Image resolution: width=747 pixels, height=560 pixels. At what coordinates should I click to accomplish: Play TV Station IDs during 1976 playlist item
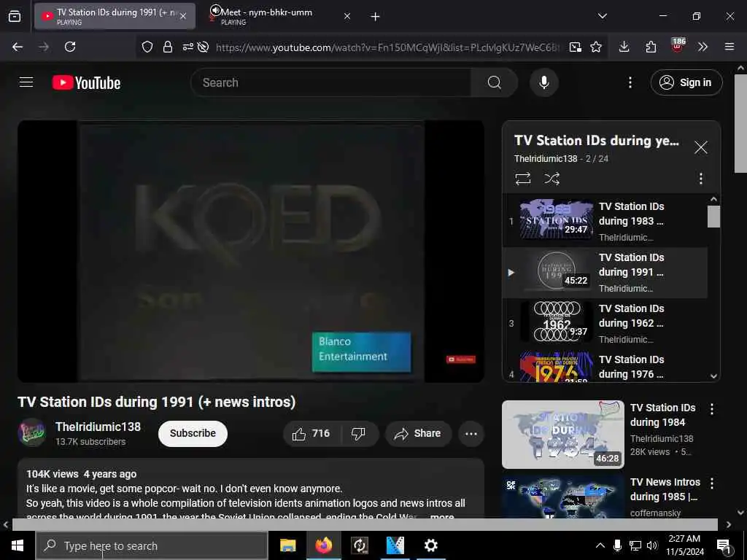pyautogui.click(x=605, y=366)
